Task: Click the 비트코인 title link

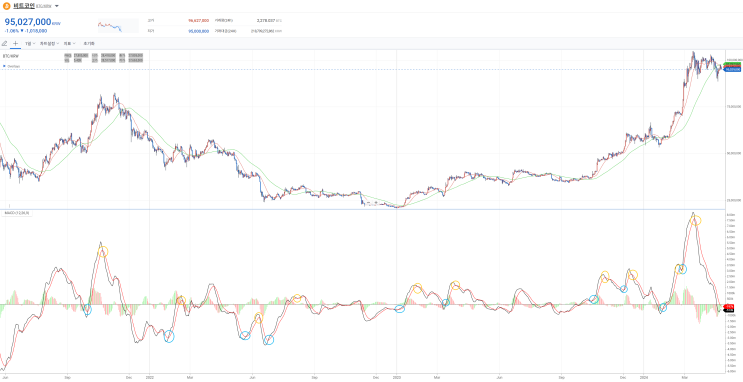Action: (x=24, y=6)
